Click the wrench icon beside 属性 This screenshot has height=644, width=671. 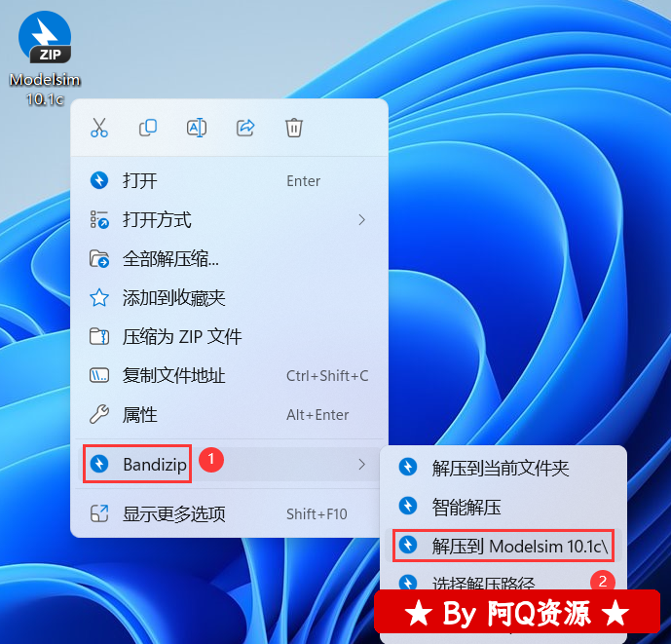coord(99,414)
